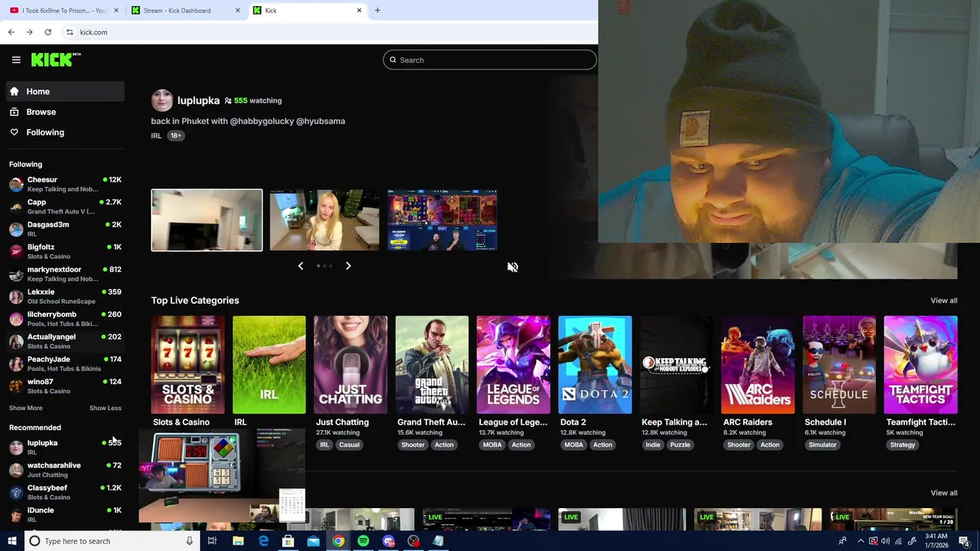The image size is (980, 551).
Task: Click the Casual tag under Just Chatting
Action: tap(349, 445)
